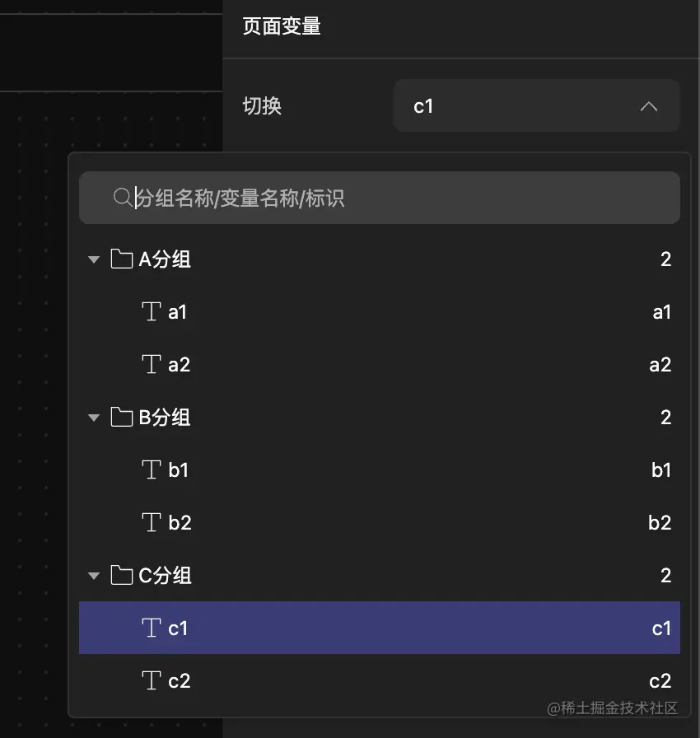Click the folder icon beside C分组
The width and height of the screenshot is (700, 738).
[120, 576]
